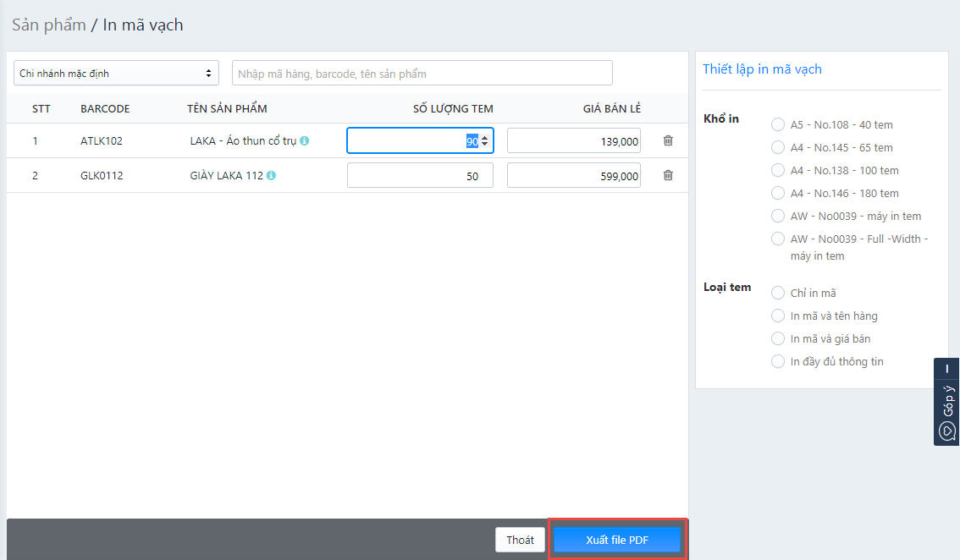Delete the ATLK102 product row
Screen dimensions: 960x560
coord(668,140)
